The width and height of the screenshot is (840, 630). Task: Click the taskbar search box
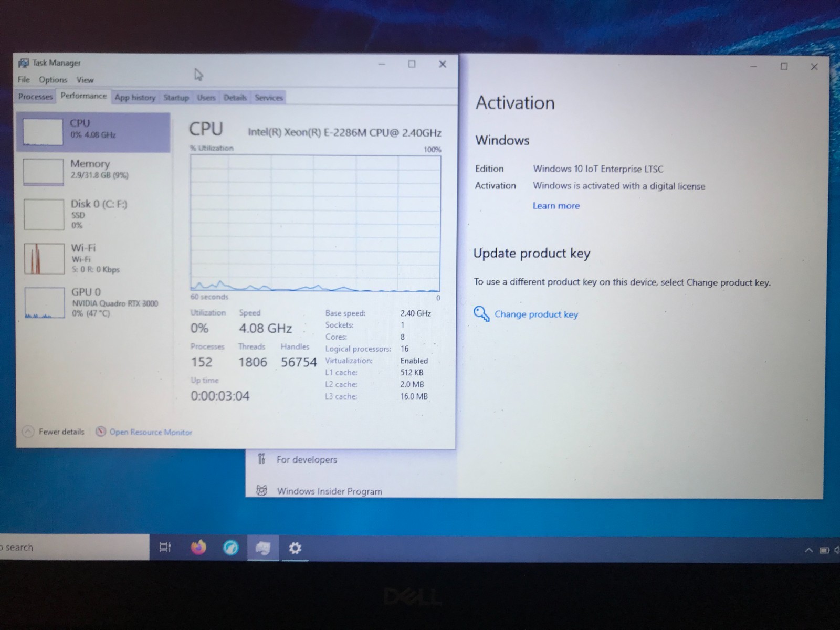(75, 547)
